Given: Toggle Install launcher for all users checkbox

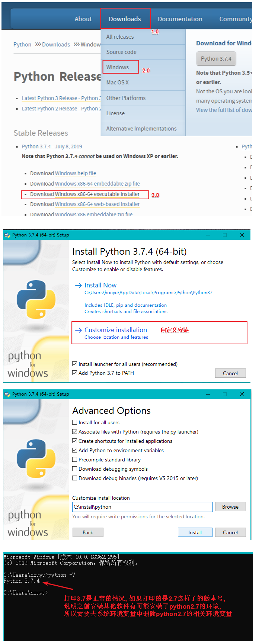Looking at the screenshot, I should click(x=75, y=364).
